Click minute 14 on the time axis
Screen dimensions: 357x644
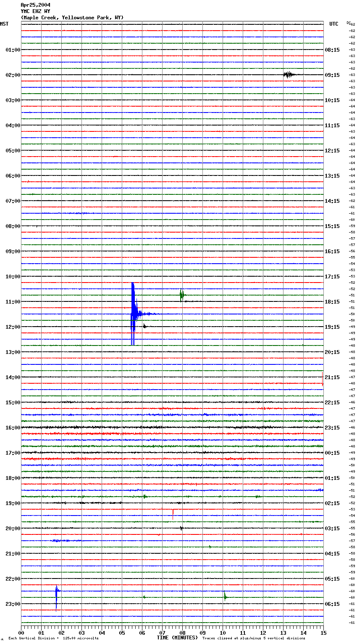click(303, 633)
